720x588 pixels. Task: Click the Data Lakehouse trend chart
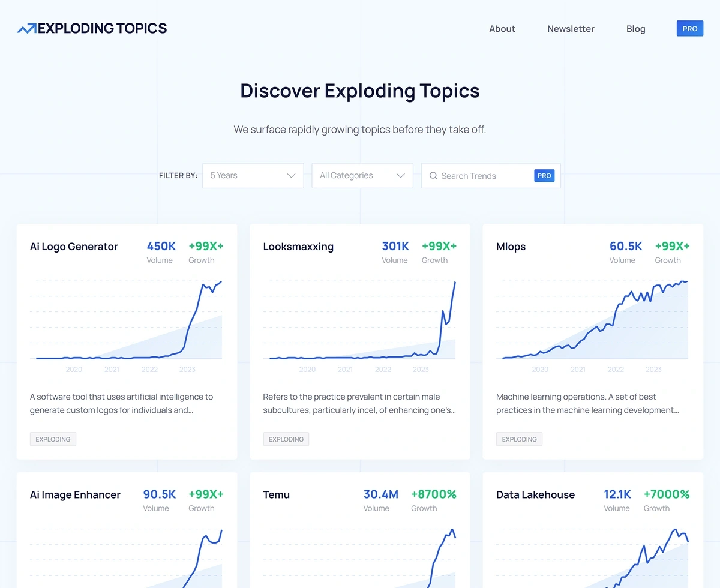click(x=593, y=557)
